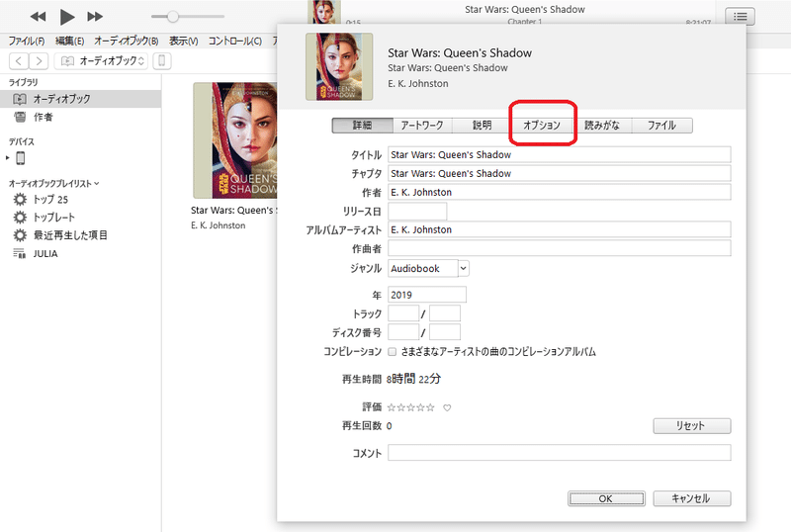This screenshot has height=532, width=791.
Task: Open the コントロール(C) menu
Action: (235, 41)
